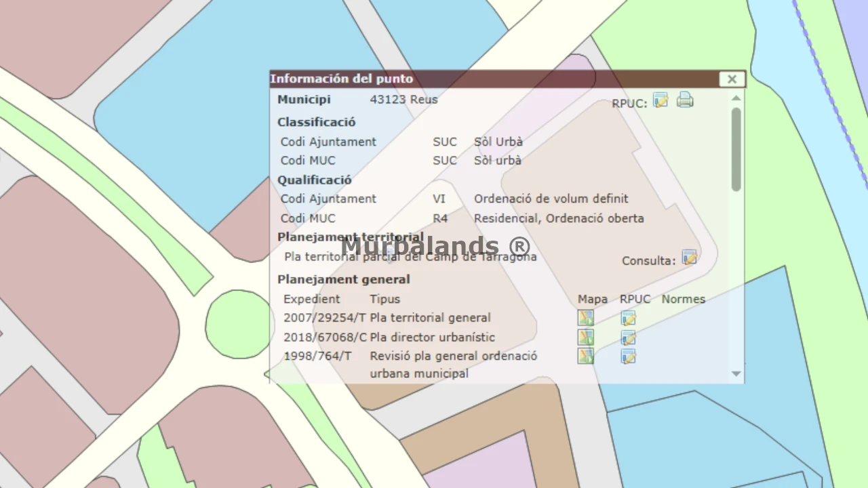Screen dimensions: 868x488
Task: Click the scroll down arrow in info panel
Action: (x=736, y=373)
